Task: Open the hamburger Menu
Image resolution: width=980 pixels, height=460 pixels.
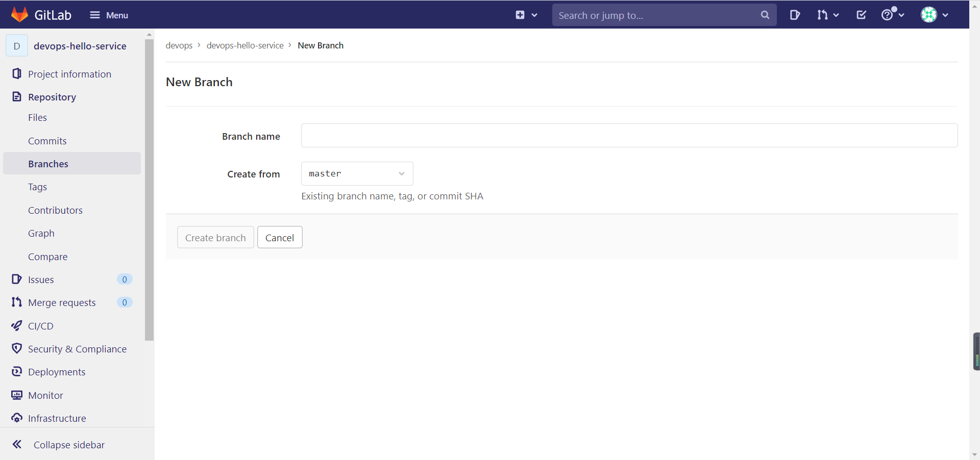Action: pos(109,15)
